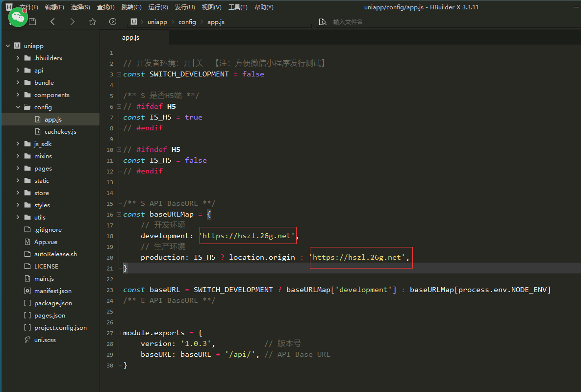Click the autoRelease.sh file icon
This screenshot has height=392, width=581.
pyautogui.click(x=27, y=254)
